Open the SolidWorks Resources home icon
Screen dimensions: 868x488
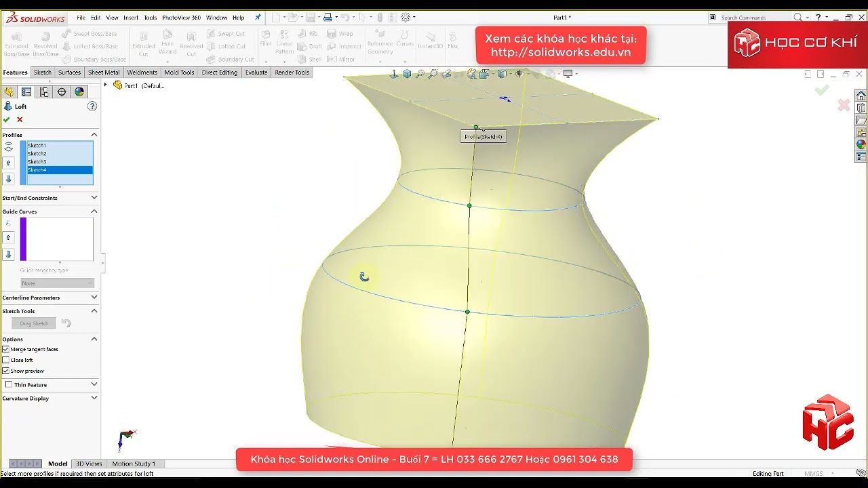click(x=861, y=96)
